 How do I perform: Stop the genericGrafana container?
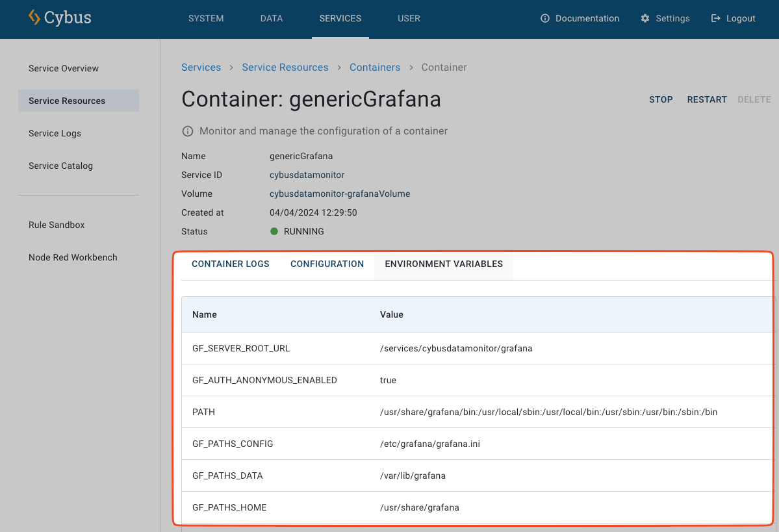[x=661, y=99]
